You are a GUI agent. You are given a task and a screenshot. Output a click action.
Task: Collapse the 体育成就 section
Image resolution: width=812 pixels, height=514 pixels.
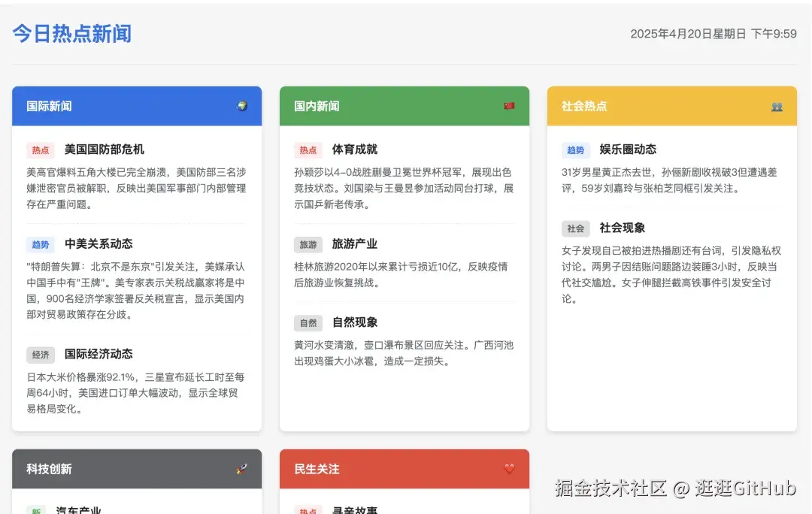[355, 150]
